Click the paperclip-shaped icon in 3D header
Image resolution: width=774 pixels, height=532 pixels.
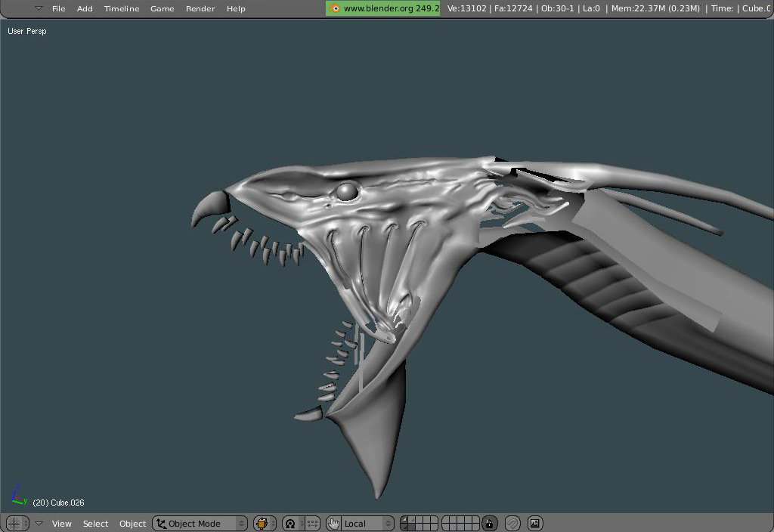[x=512, y=523]
